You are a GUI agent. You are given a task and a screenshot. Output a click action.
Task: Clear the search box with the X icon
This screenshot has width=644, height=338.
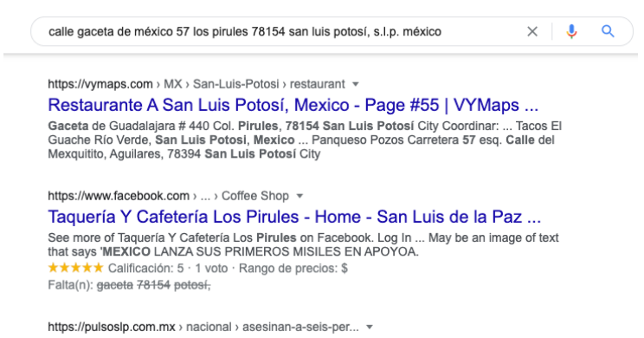(x=532, y=31)
